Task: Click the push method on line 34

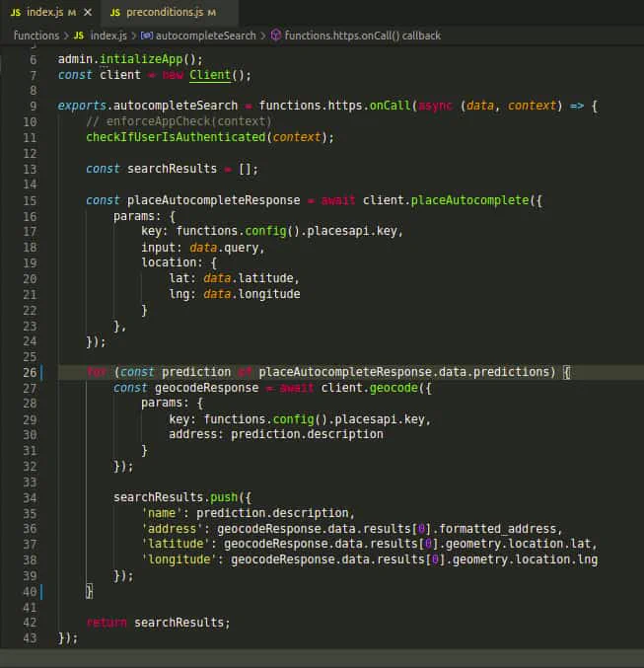Action: point(224,497)
